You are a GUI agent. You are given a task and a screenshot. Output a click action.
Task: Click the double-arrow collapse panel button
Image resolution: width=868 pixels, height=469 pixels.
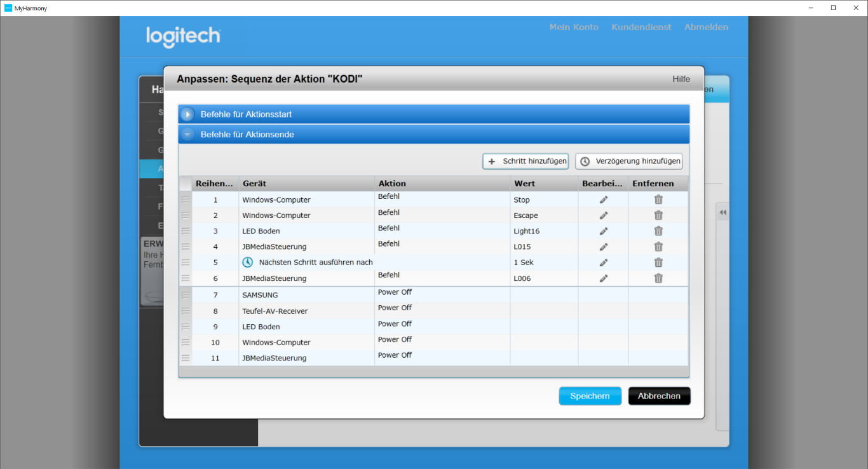click(723, 212)
